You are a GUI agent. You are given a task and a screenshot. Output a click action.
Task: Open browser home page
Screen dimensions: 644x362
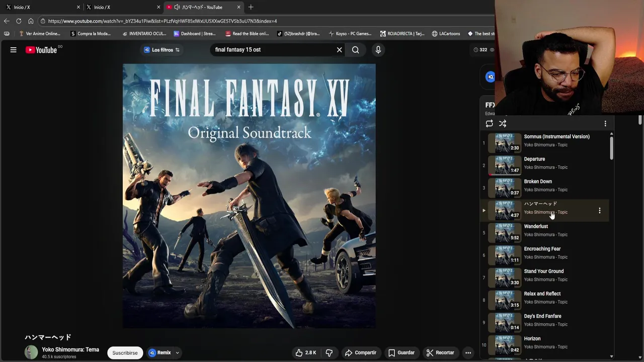(31, 21)
